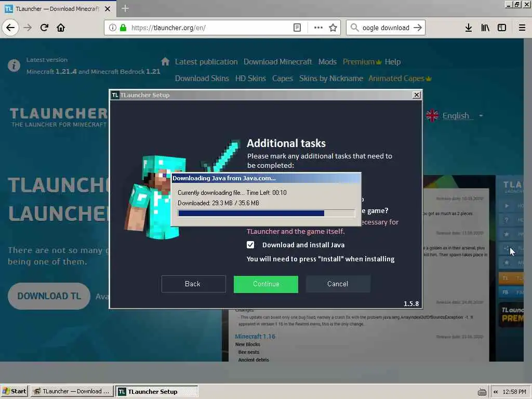Viewport: 532px width, 399px height.
Task: Click the TLauncher site logo
Action: pos(59,117)
